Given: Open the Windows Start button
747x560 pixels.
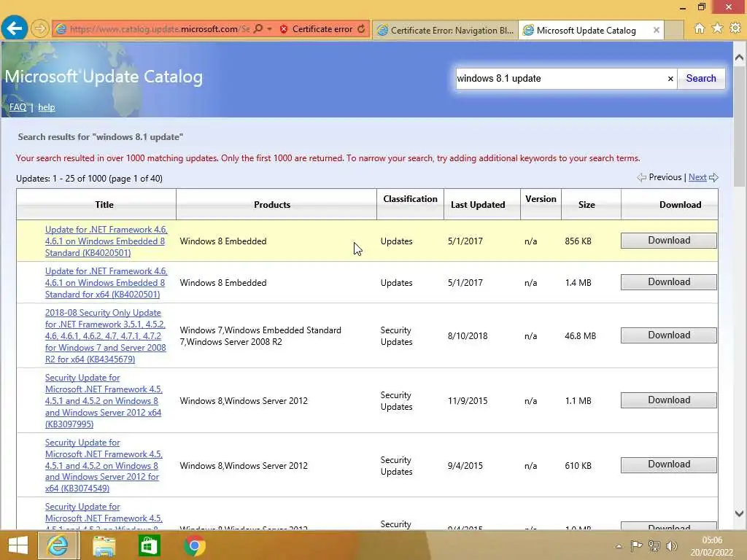Looking at the screenshot, I should [18, 545].
